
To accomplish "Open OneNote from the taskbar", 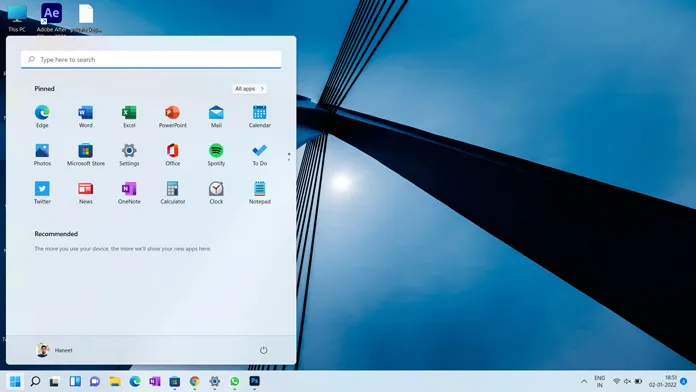I will point(155,381).
